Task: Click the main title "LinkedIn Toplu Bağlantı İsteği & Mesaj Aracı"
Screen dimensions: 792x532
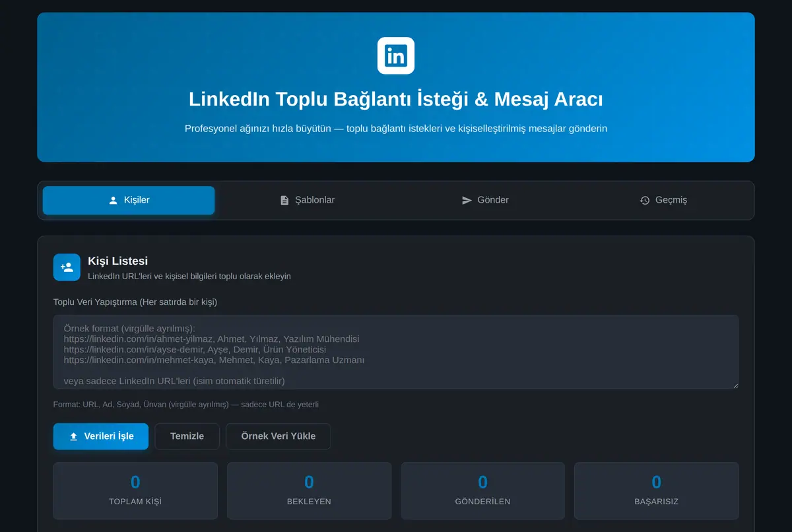Action: [396, 99]
